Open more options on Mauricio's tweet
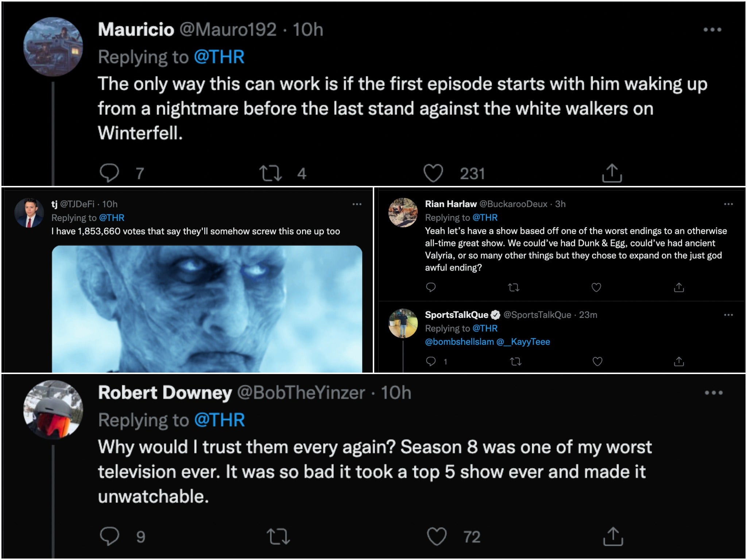 712,30
